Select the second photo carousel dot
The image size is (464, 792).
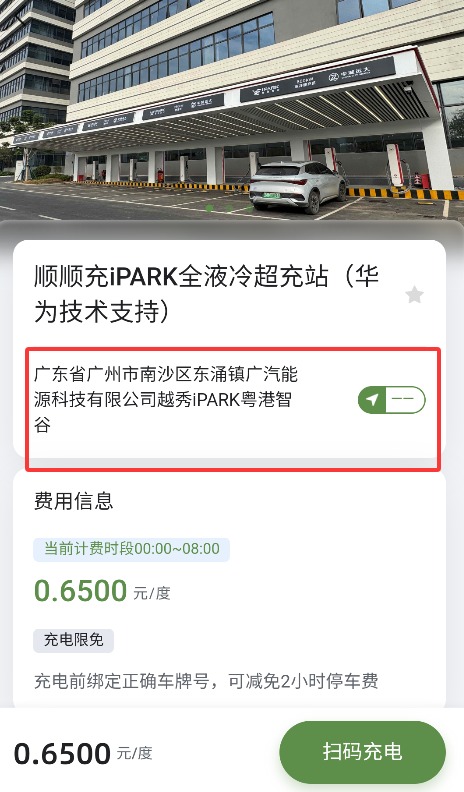(229, 208)
